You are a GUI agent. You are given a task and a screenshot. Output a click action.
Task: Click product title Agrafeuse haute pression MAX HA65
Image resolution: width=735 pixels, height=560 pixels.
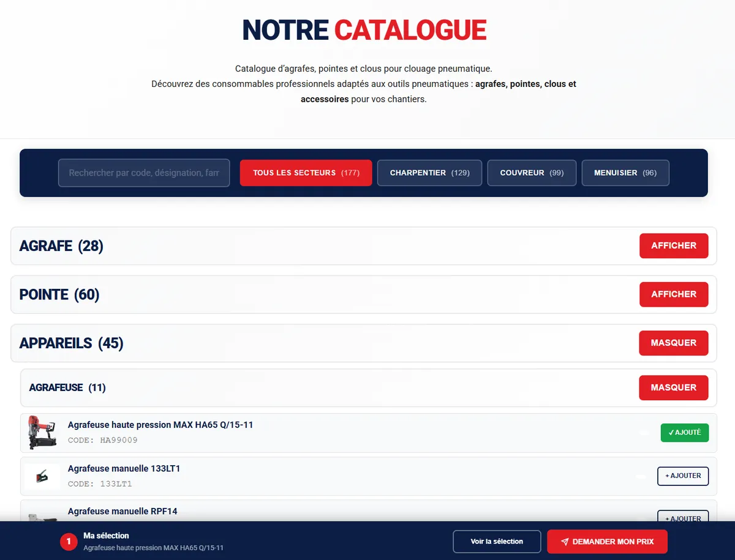pyautogui.click(x=160, y=425)
